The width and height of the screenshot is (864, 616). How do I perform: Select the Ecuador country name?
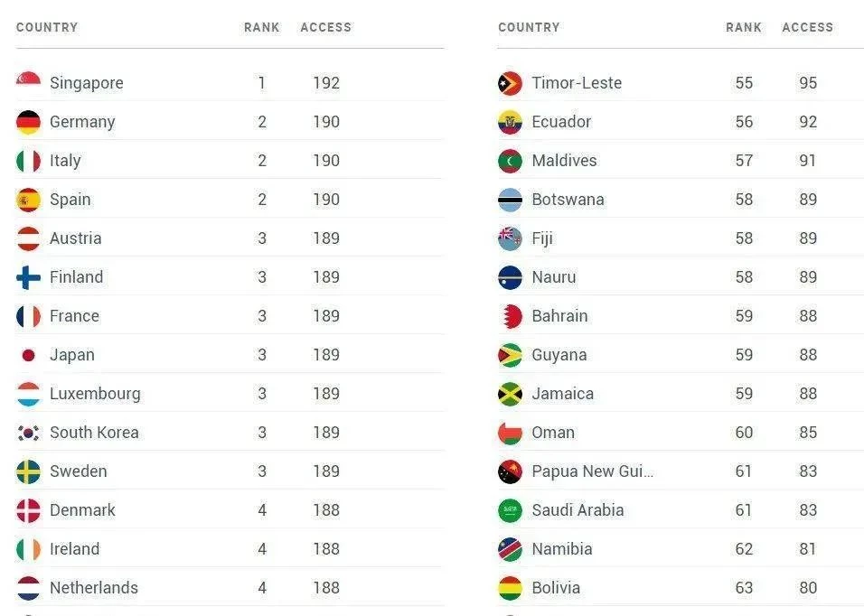click(561, 122)
